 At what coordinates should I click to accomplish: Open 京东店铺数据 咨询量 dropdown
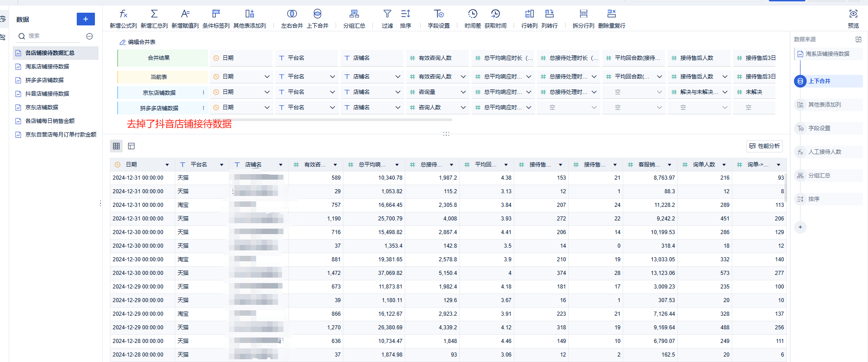click(x=463, y=92)
